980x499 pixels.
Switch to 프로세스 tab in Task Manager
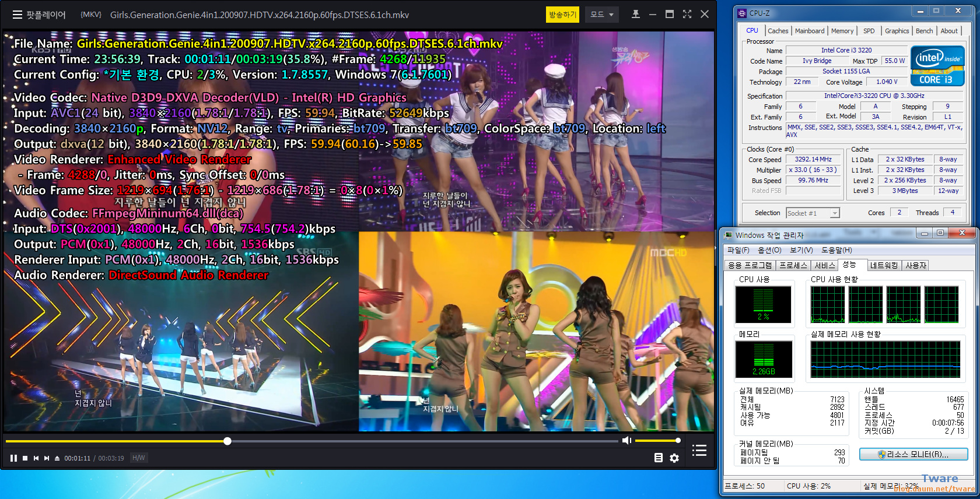tap(793, 265)
